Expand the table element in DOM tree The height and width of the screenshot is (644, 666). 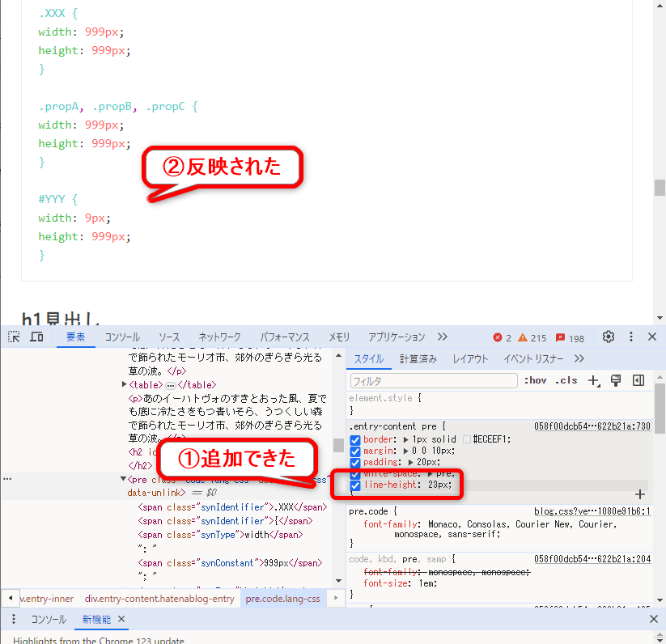pyautogui.click(x=125, y=384)
